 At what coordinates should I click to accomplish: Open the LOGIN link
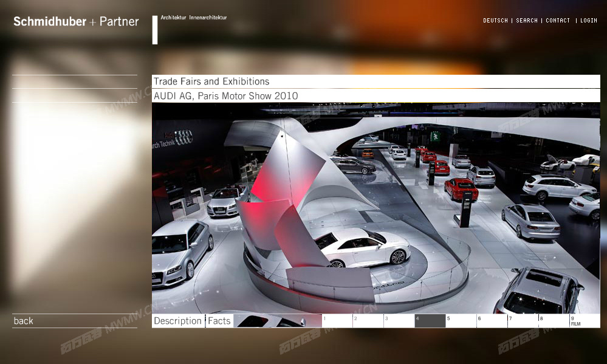coord(588,21)
